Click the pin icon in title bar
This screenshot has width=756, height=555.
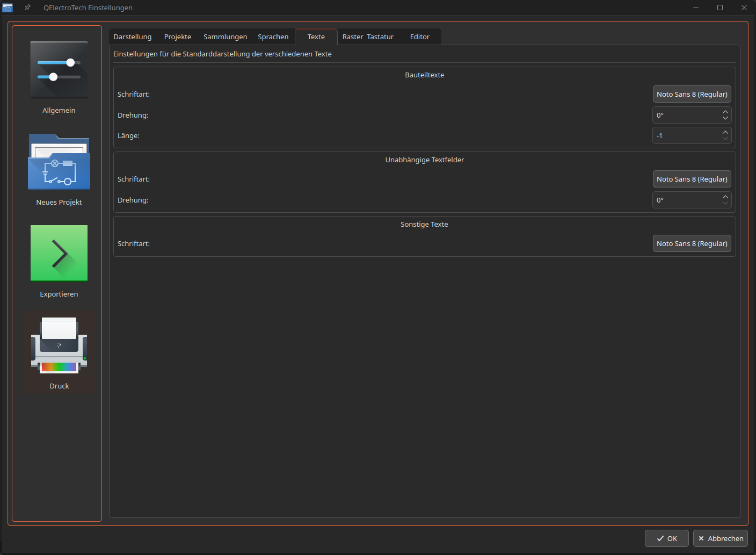point(27,8)
